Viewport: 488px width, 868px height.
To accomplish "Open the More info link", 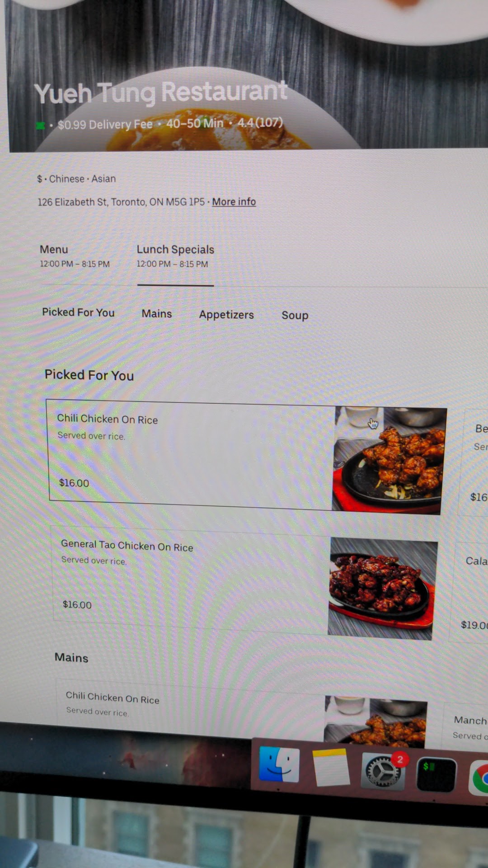I will point(234,202).
